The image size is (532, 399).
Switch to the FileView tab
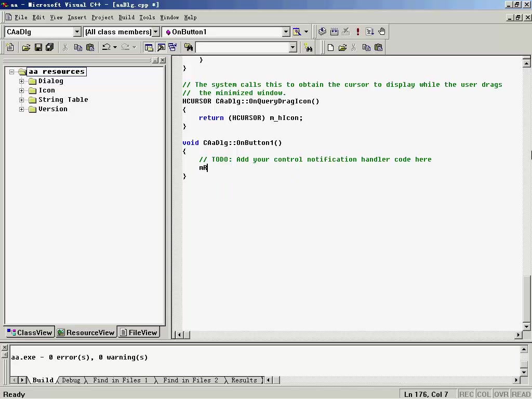(x=139, y=332)
